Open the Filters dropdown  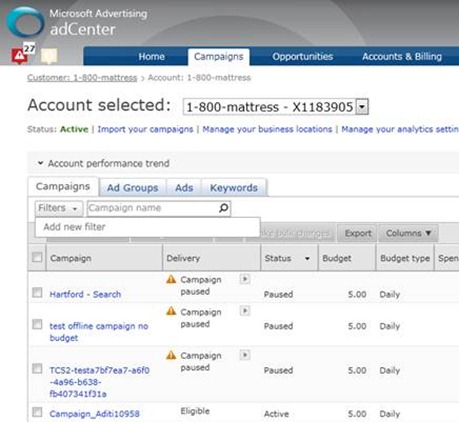[x=59, y=208]
